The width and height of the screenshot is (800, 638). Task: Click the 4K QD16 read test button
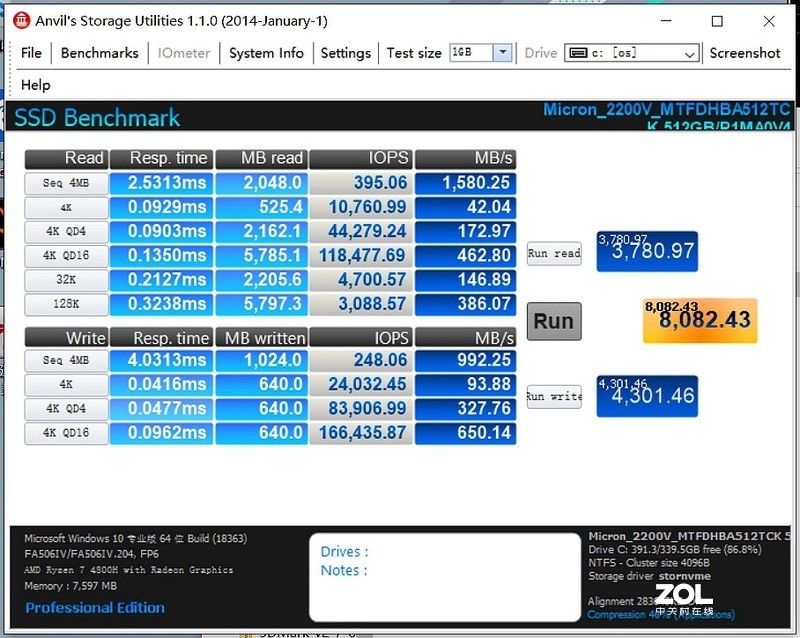(x=66, y=255)
